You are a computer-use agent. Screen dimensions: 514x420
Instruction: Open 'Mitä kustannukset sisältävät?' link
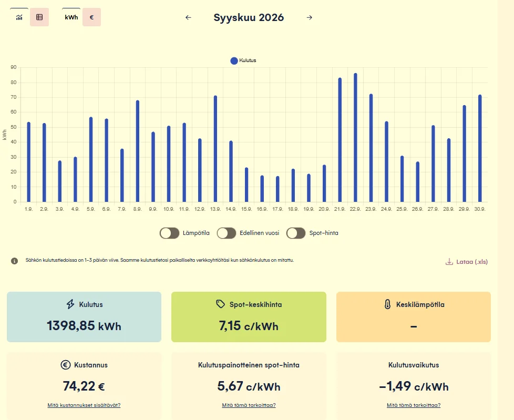click(84, 405)
